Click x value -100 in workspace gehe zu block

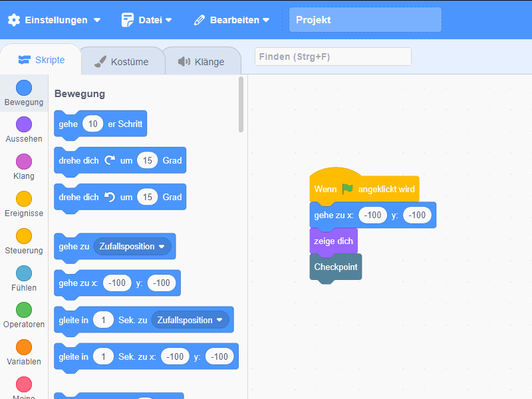click(372, 215)
